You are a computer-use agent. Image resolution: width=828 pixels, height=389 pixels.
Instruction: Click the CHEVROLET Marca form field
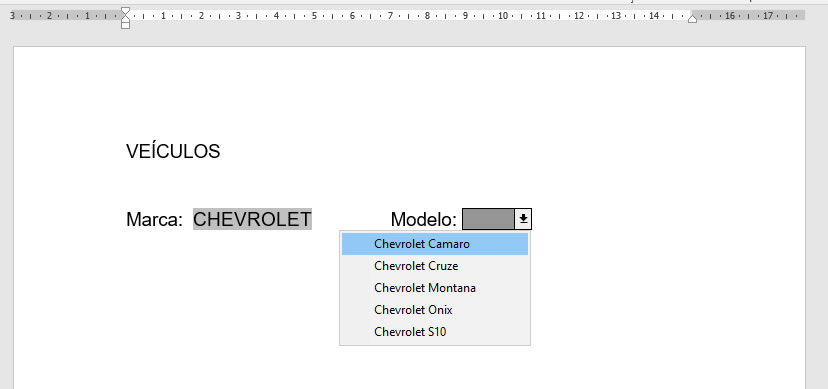point(252,219)
